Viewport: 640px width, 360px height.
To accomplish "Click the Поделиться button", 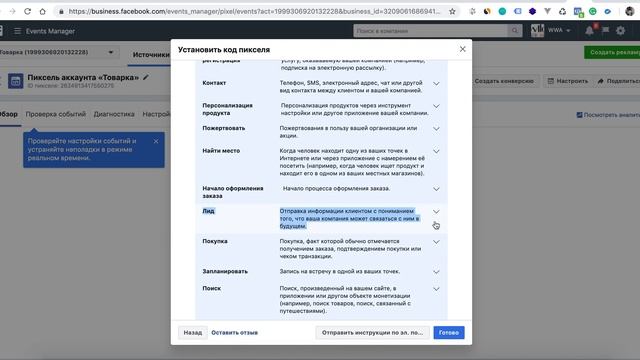I will [x=618, y=81].
